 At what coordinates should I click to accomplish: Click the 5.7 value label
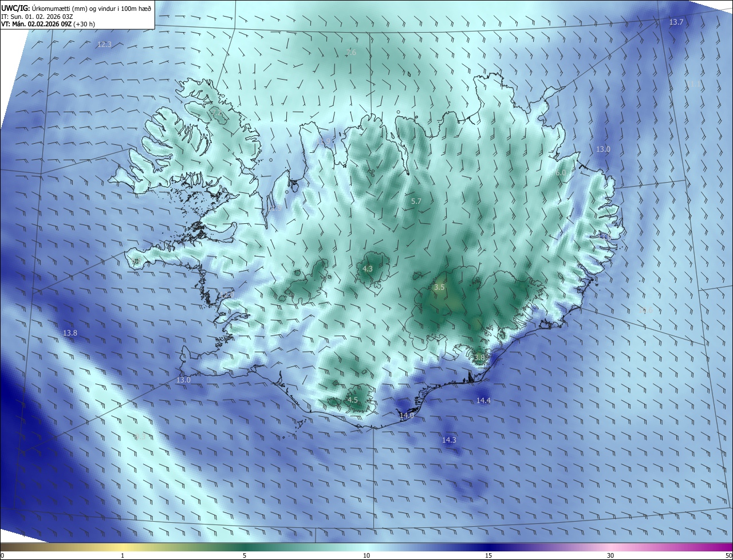416,201
